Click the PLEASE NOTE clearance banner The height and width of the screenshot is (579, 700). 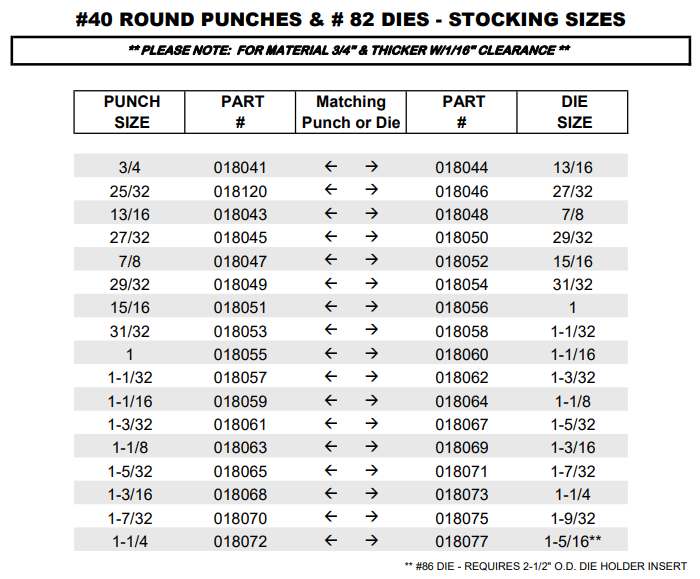pos(350,50)
